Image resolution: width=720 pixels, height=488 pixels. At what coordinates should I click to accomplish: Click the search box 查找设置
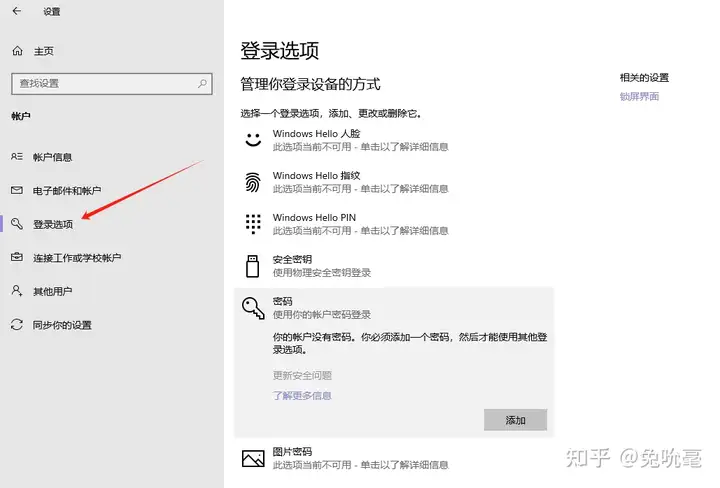pyautogui.click(x=105, y=83)
